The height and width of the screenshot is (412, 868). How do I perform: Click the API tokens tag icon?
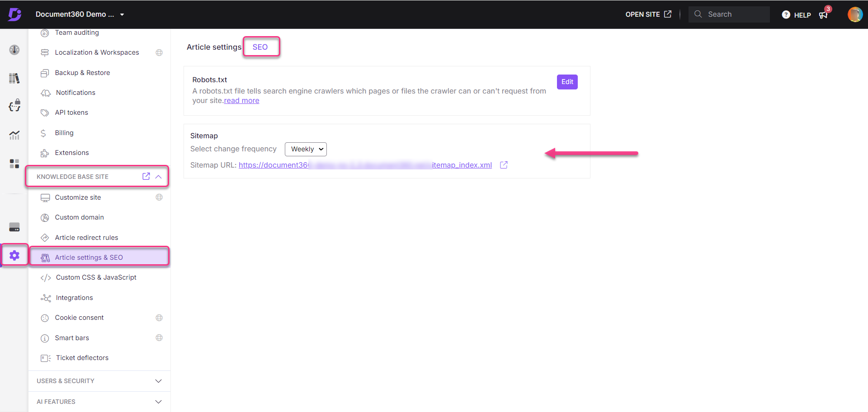(45, 112)
